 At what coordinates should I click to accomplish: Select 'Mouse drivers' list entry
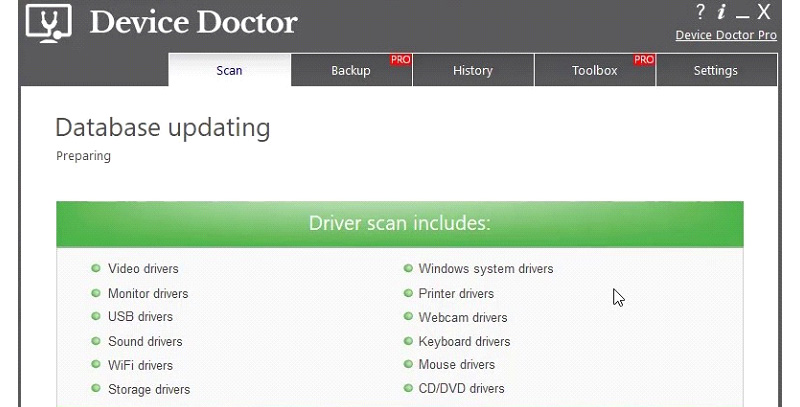[x=457, y=365]
